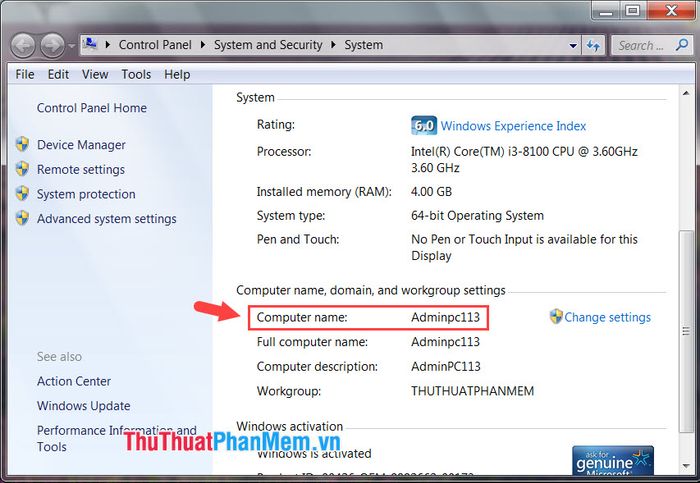Click scrollbar down arrow

point(686,466)
